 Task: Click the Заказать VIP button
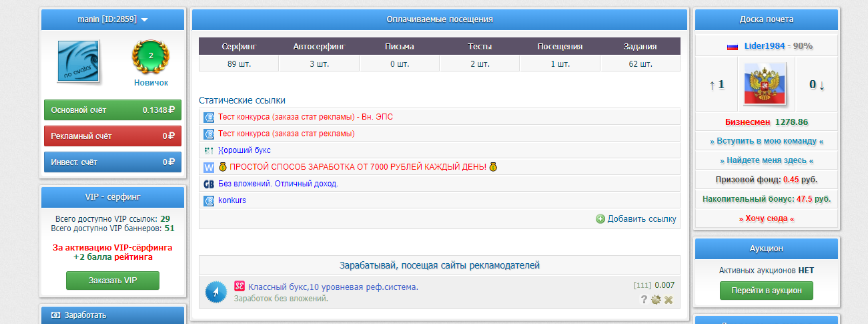(x=113, y=281)
